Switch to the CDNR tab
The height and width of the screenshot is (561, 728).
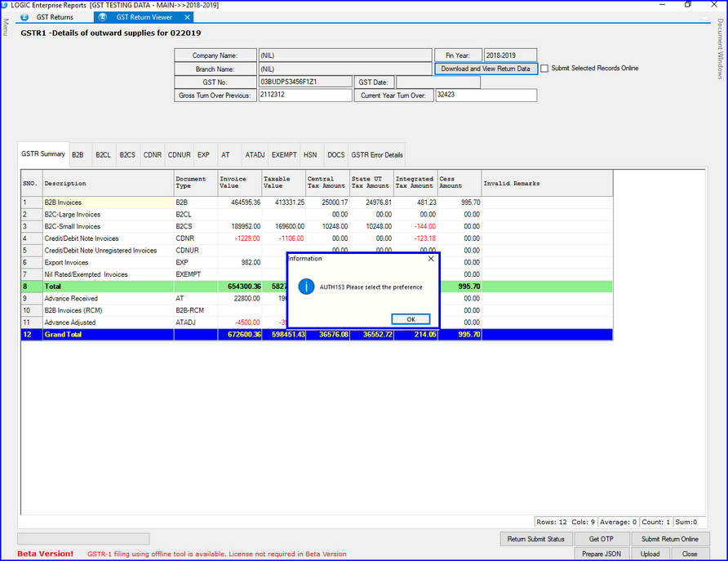click(x=152, y=155)
